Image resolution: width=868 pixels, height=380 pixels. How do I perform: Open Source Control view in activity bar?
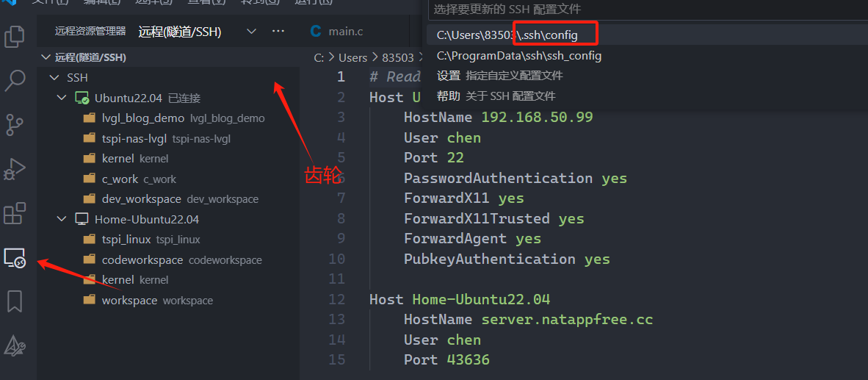click(x=15, y=125)
